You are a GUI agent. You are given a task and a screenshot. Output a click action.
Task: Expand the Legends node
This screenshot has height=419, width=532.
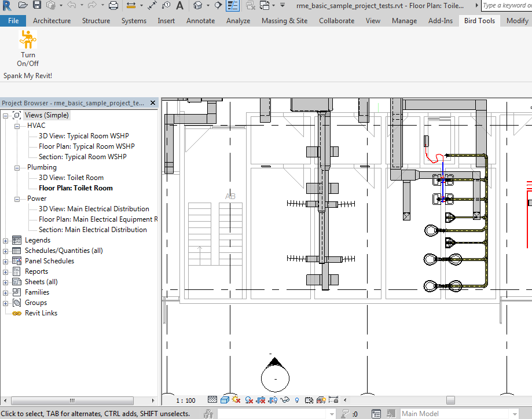click(5, 241)
